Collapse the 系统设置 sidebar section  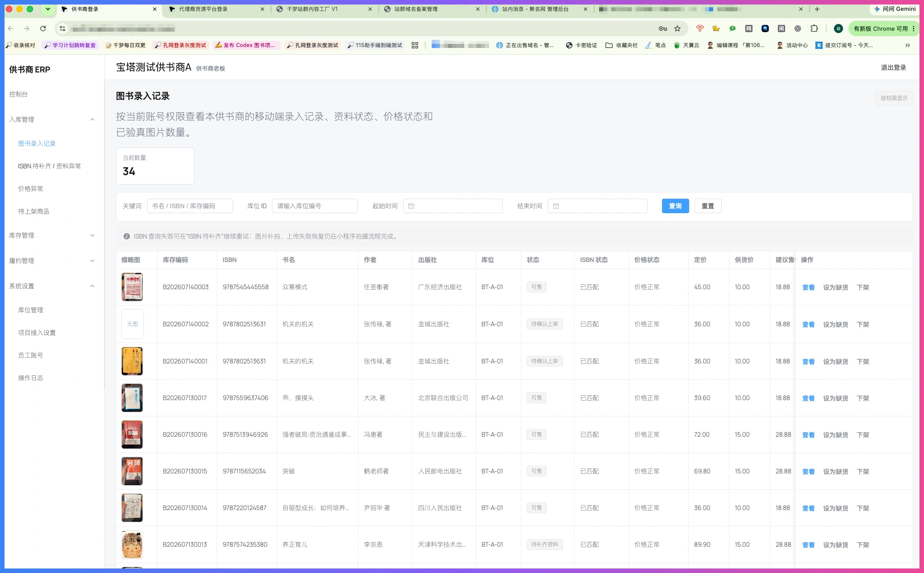52,286
